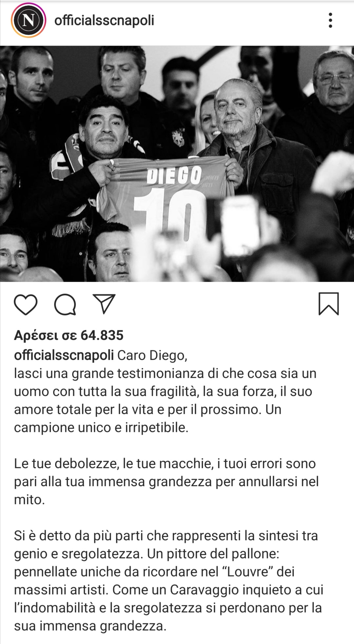The height and width of the screenshot is (644, 354).
Task: Tap caption paragraph starting 'Le tue debolezze'
Action: [x=167, y=482]
